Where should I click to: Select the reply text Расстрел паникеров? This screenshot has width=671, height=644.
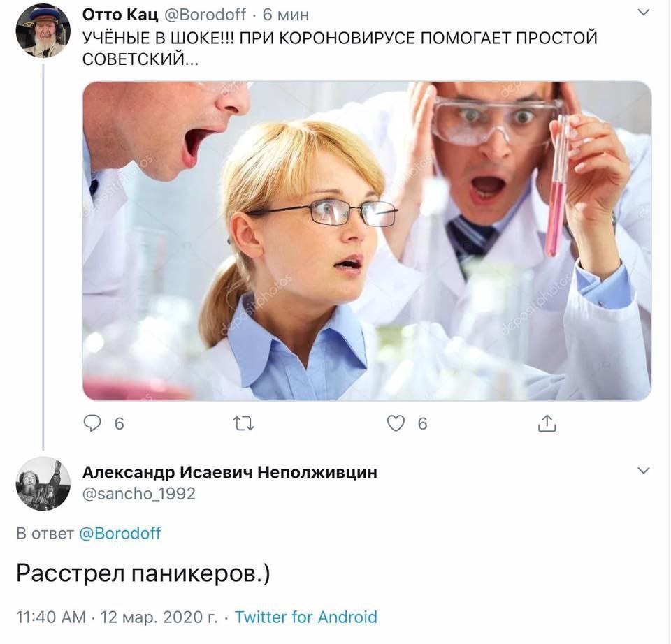[143, 573]
